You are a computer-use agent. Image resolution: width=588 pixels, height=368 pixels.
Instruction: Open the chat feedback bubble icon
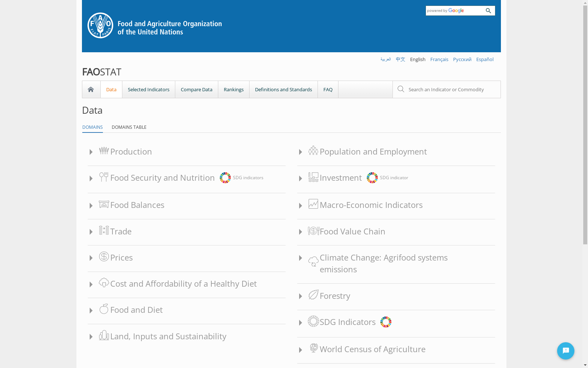pyautogui.click(x=566, y=351)
